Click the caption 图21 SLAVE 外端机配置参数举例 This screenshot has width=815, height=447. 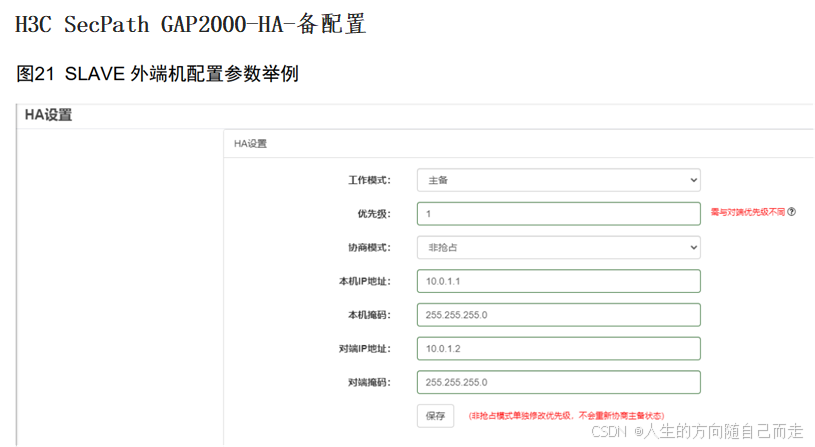(157, 74)
